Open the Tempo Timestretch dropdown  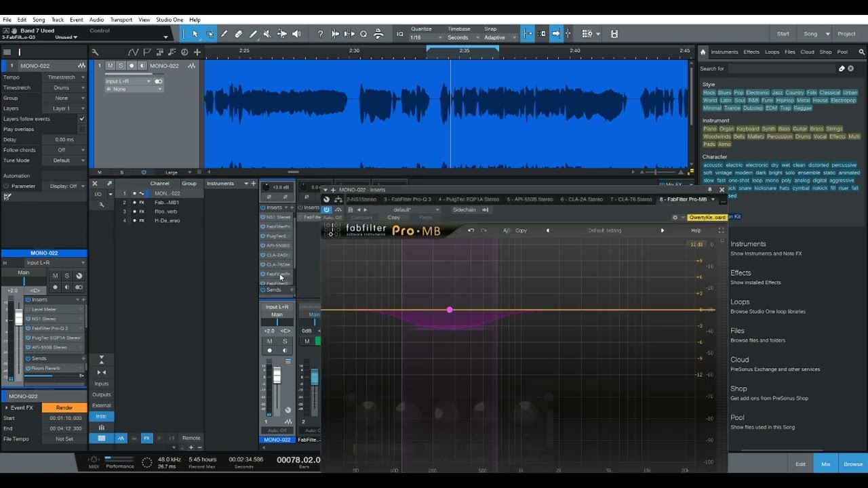pos(64,77)
